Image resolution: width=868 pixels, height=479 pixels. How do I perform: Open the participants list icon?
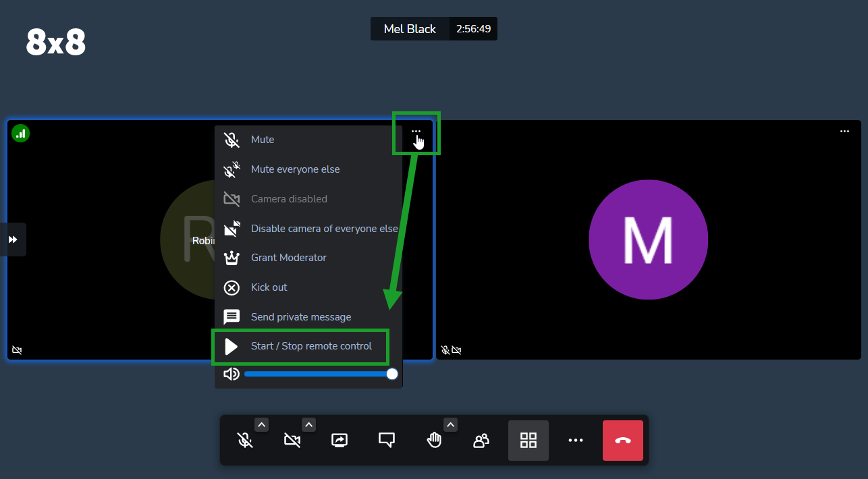[481, 441]
